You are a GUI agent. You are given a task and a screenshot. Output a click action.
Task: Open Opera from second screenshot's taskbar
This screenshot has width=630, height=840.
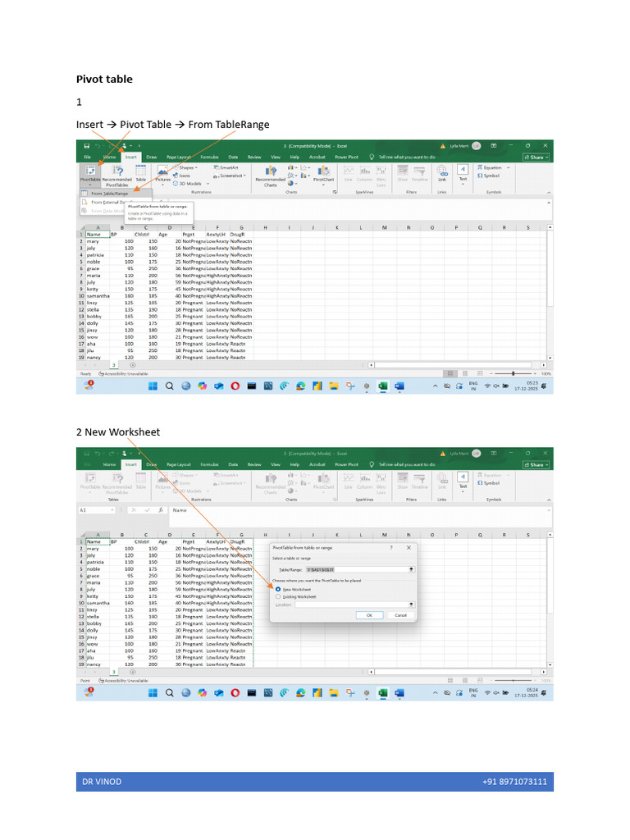(235, 692)
